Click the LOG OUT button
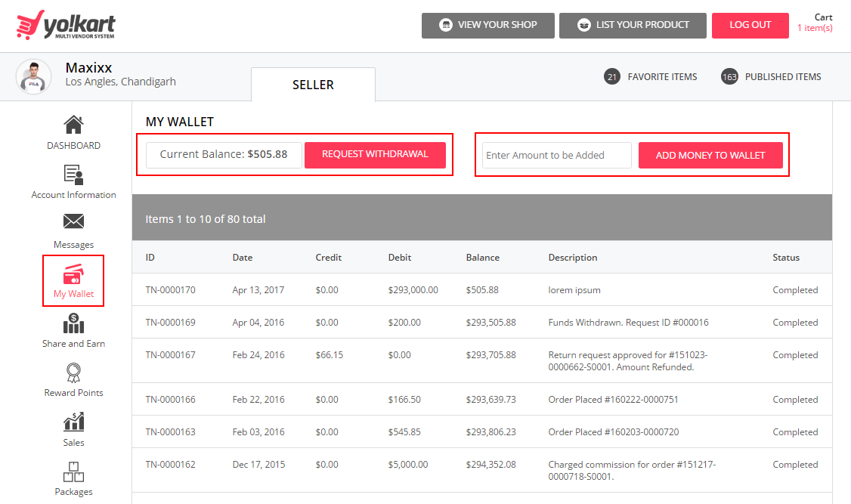 (x=750, y=26)
